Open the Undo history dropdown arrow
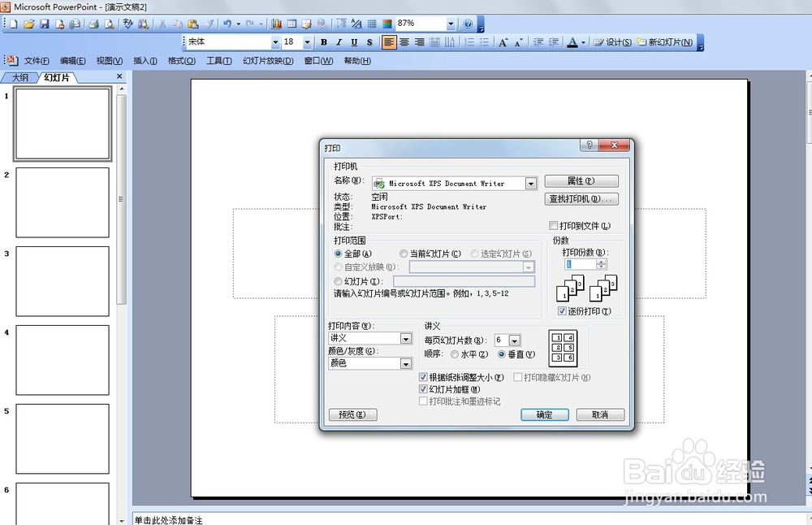Screen dimensions: 812x525 [238, 24]
